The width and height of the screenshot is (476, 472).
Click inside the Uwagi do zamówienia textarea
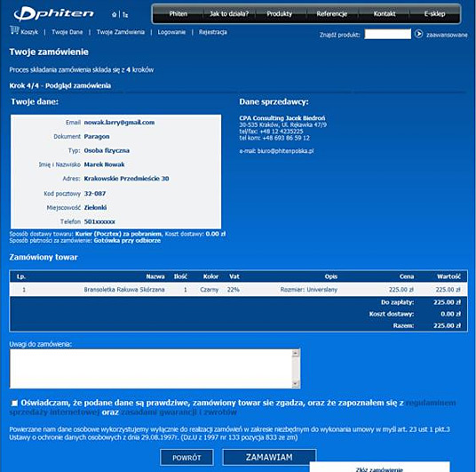(151, 369)
